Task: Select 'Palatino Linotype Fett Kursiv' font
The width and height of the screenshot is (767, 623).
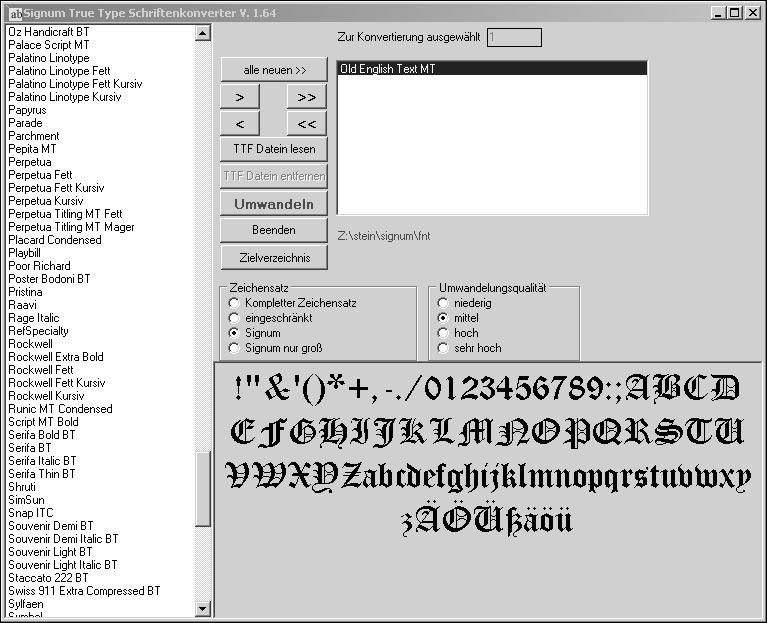Action: (x=75, y=84)
